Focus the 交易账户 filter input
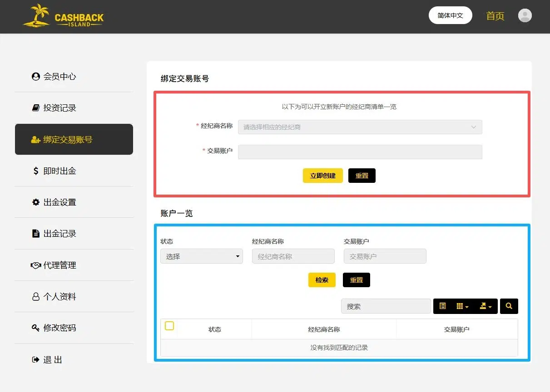 385,256
